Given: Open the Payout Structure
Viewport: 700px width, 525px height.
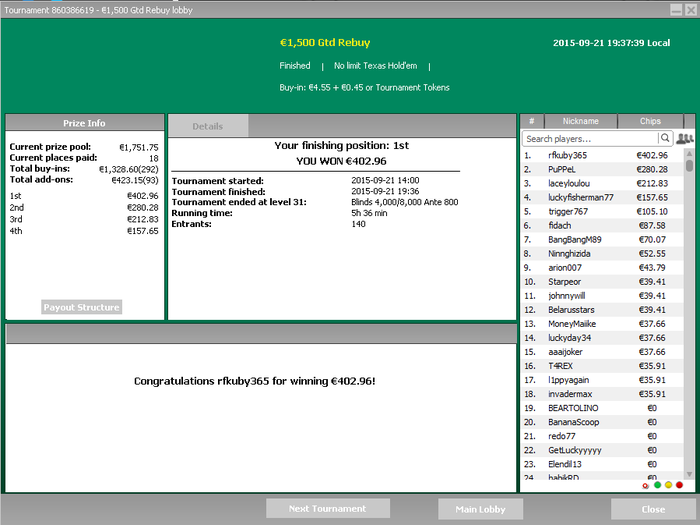Looking at the screenshot, I should tap(81, 307).
